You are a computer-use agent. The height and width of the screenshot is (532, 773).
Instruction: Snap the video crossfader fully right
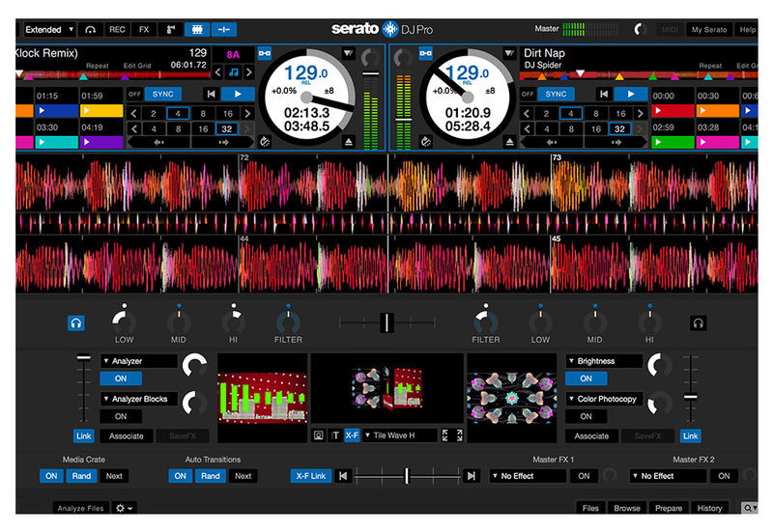pyautogui.click(x=471, y=476)
